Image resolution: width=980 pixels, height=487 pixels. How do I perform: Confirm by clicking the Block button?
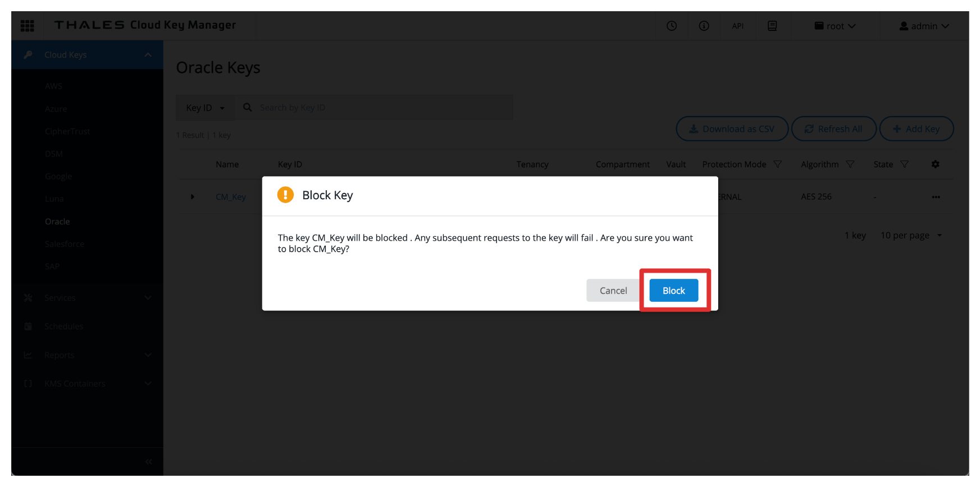673,291
